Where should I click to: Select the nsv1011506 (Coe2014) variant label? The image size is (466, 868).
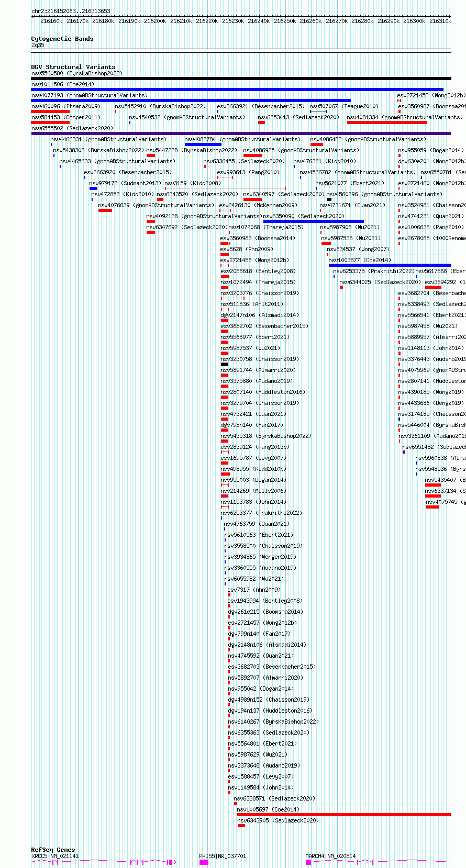tap(63, 85)
